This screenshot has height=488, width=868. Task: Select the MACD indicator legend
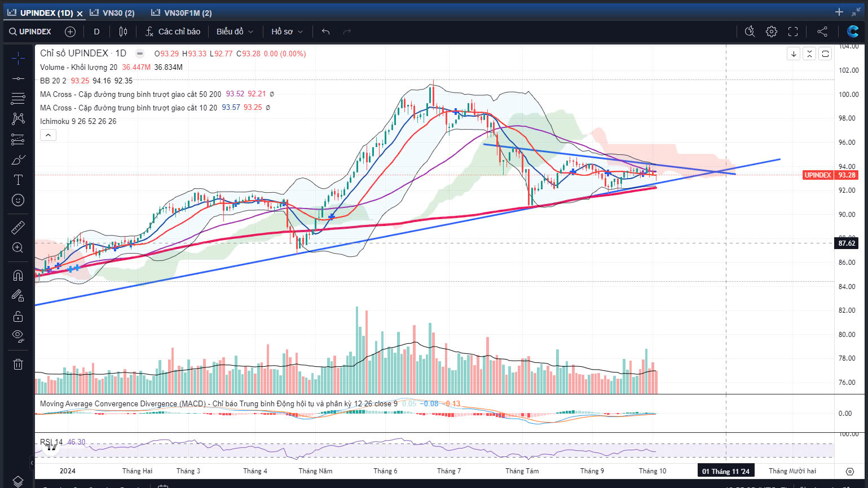(218, 404)
